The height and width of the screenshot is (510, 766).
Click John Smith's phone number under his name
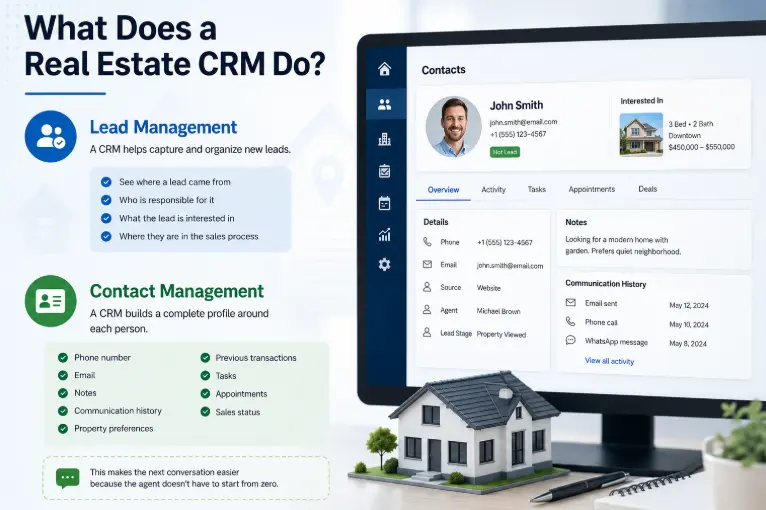pos(518,134)
